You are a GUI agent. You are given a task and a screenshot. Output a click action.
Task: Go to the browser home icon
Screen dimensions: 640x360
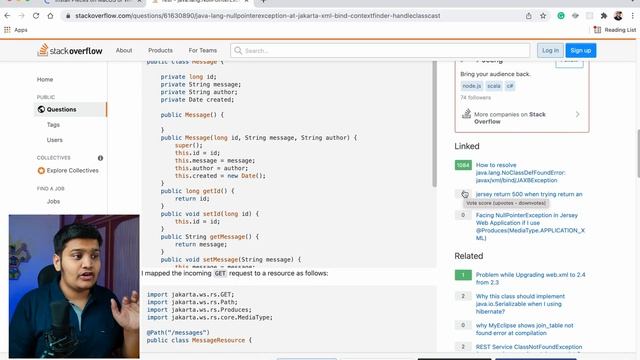coord(50,16)
